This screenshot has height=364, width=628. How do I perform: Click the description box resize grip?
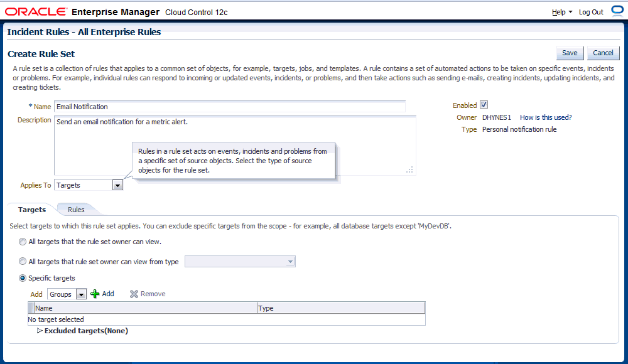pyautogui.click(x=409, y=170)
